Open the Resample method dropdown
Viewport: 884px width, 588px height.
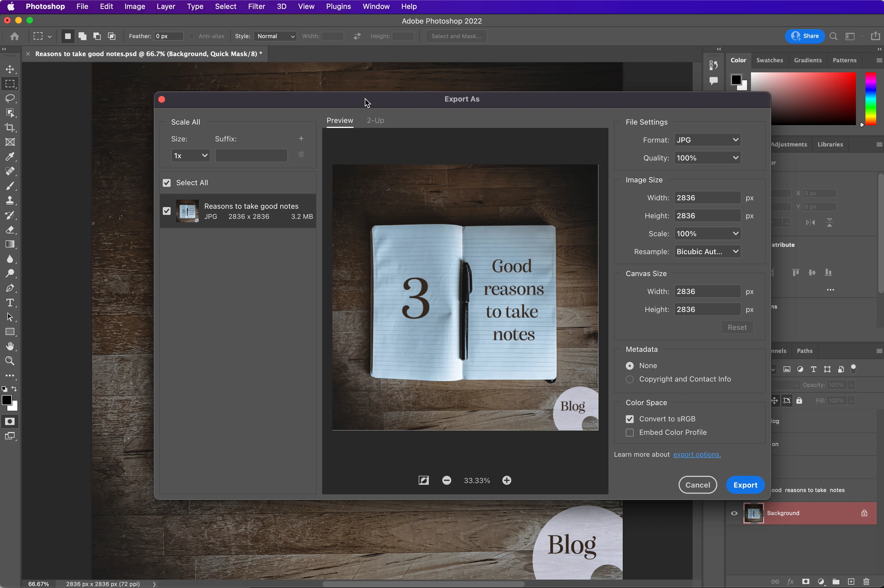707,252
